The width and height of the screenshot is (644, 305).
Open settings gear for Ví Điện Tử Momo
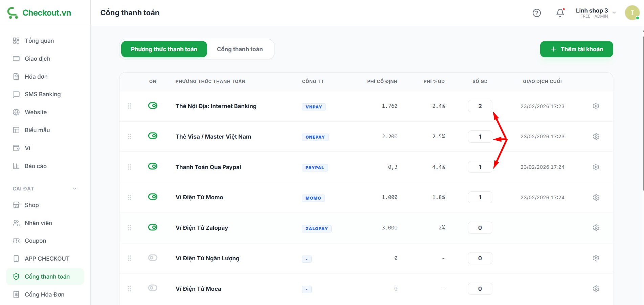pos(596,197)
